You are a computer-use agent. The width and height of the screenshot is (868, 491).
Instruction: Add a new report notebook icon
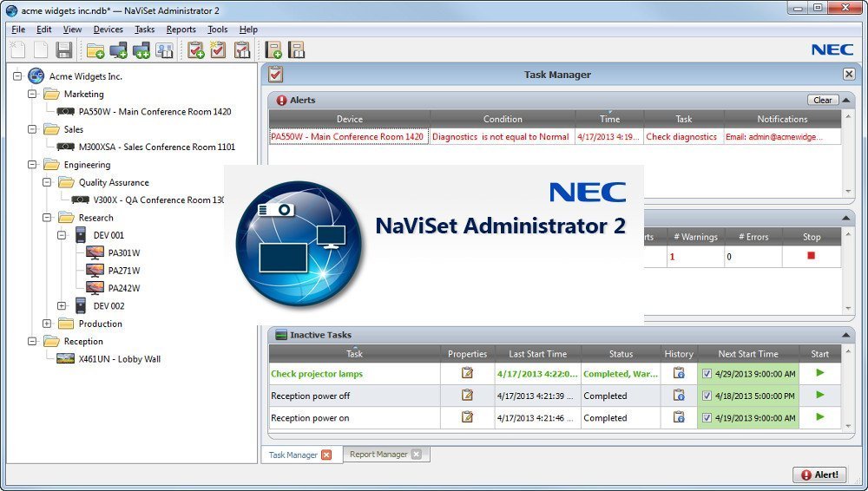pyautogui.click(x=273, y=49)
